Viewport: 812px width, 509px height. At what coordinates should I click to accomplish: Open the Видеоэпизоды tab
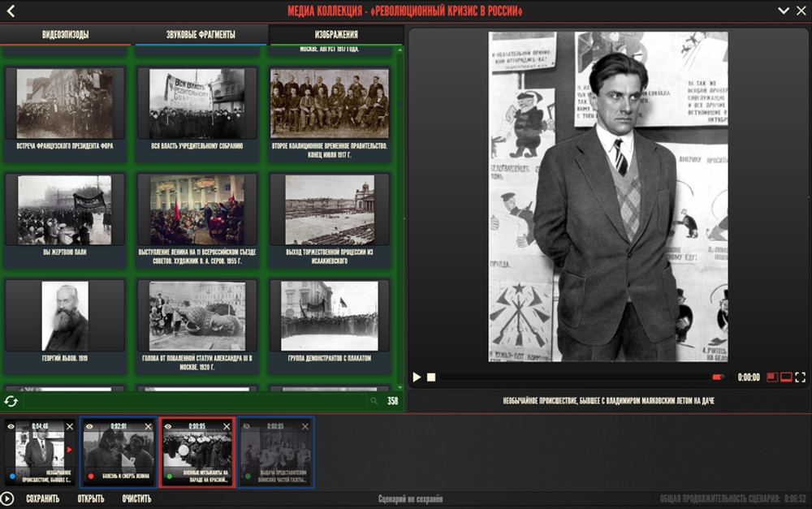(66, 34)
